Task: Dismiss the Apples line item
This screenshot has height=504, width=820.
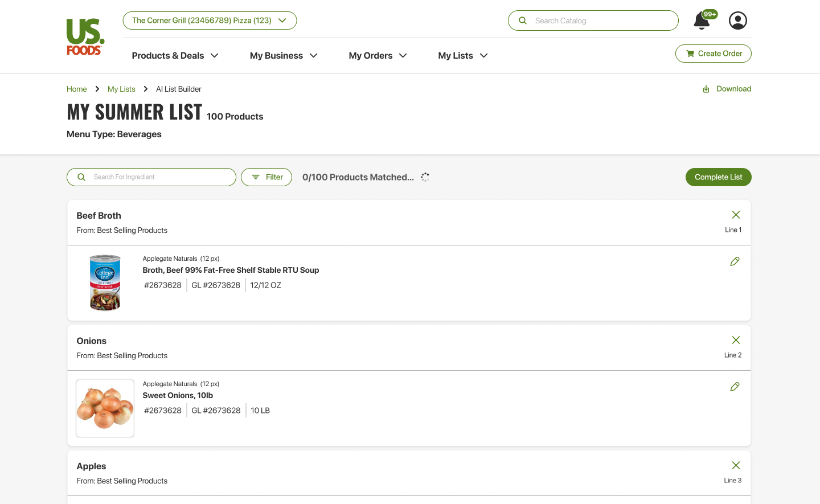Action: [x=736, y=465]
